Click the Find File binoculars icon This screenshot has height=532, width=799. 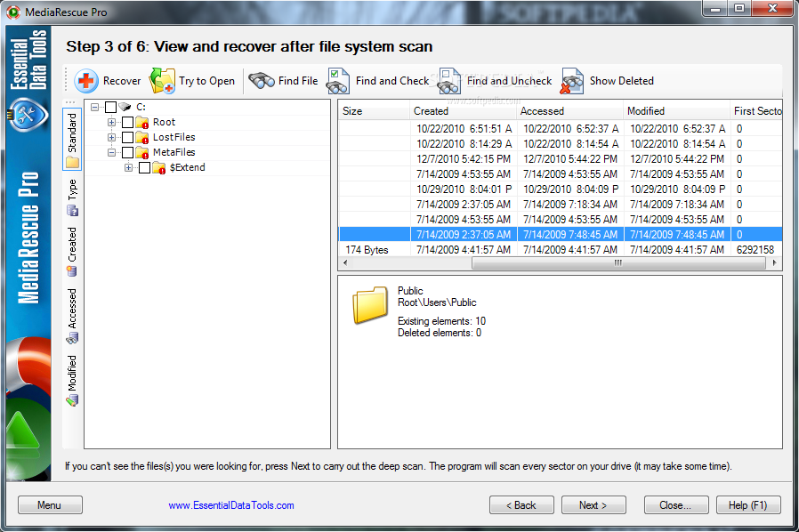262,81
